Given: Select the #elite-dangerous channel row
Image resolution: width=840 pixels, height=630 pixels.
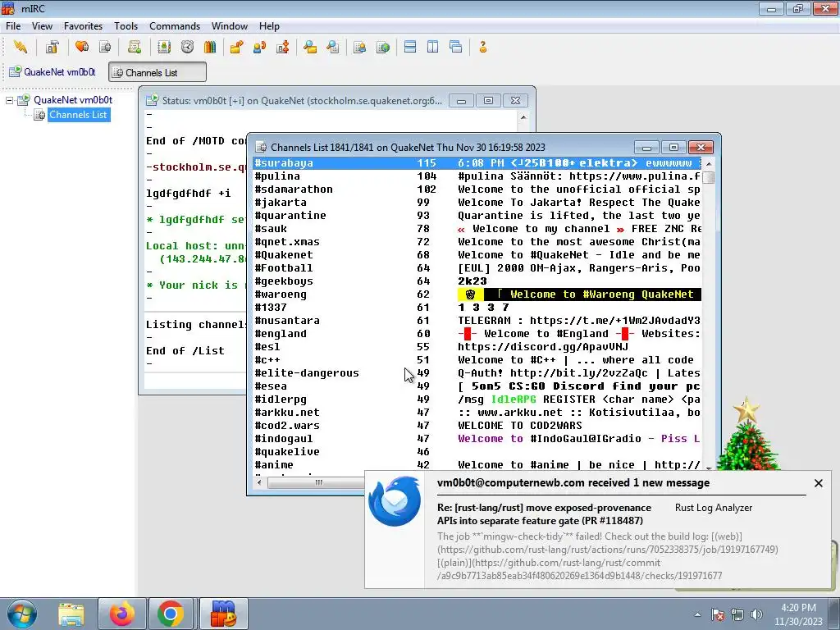Looking at the screenshot, I should pos(477,373).
